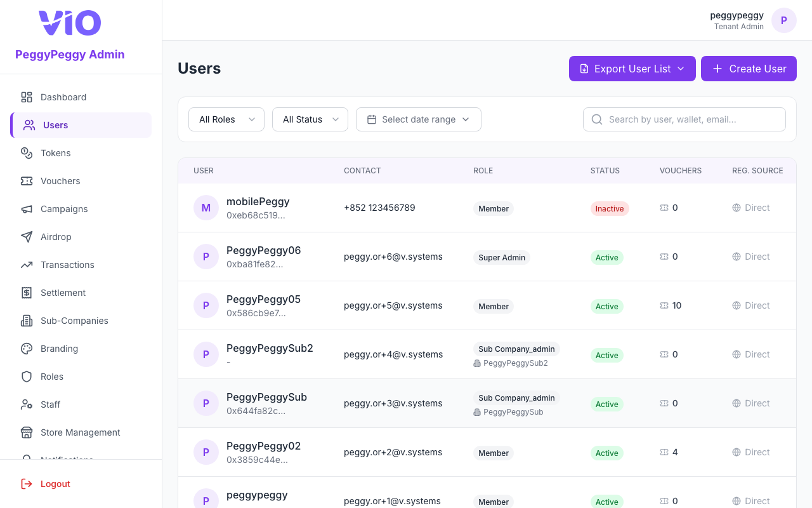The height and width of the screenshot is (508, 812).
Task: Click the Transactions trending arrow icon
Action: coord(27,265)
